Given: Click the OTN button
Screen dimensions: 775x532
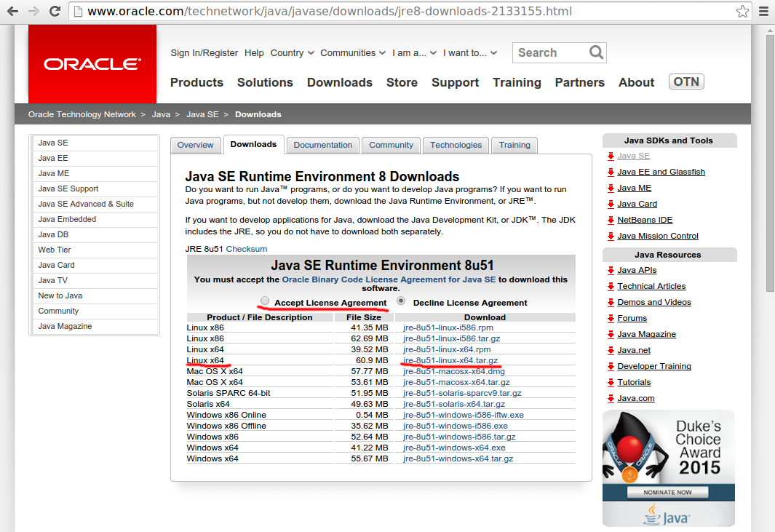Looking at the screenshot, I should point(686,82).
